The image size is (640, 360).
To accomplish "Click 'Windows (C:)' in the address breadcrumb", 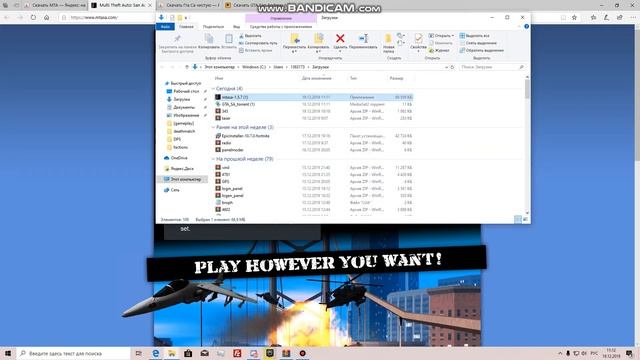I will coord(254,67).
